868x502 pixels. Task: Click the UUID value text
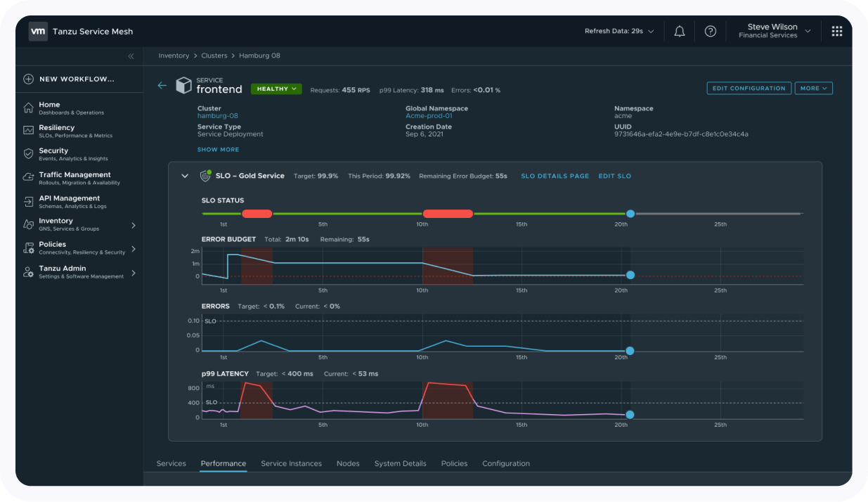[x=681, y=134]
